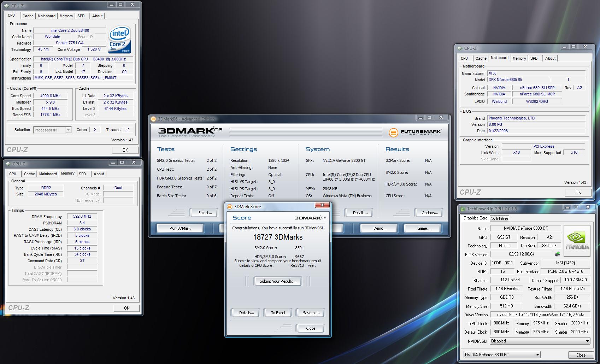Click OK in CPU-Z processor window
This screenshot has width=600, height=364.
pos(125,150)
